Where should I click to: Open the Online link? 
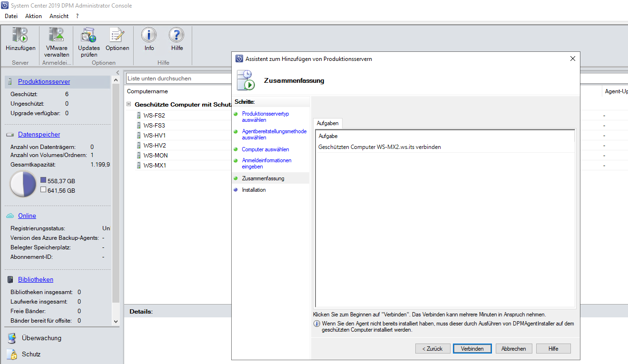(x=27, y=216)
